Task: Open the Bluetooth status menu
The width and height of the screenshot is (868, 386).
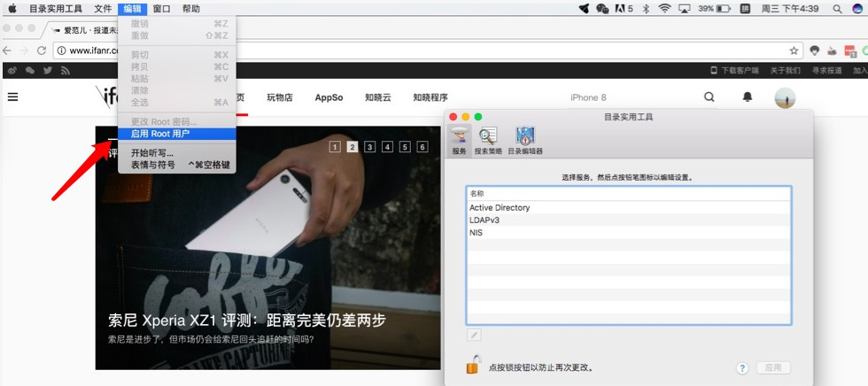Action: click(646, 8)
